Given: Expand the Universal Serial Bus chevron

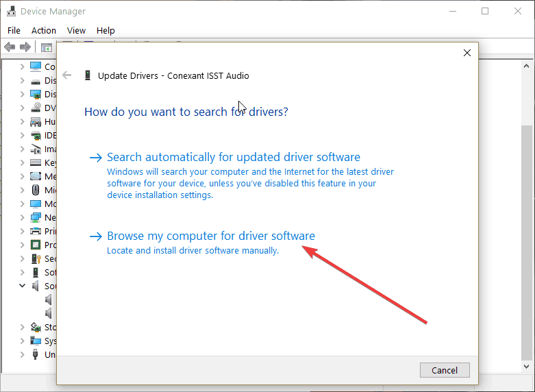Looking at the screenshot, I should 22,354.
